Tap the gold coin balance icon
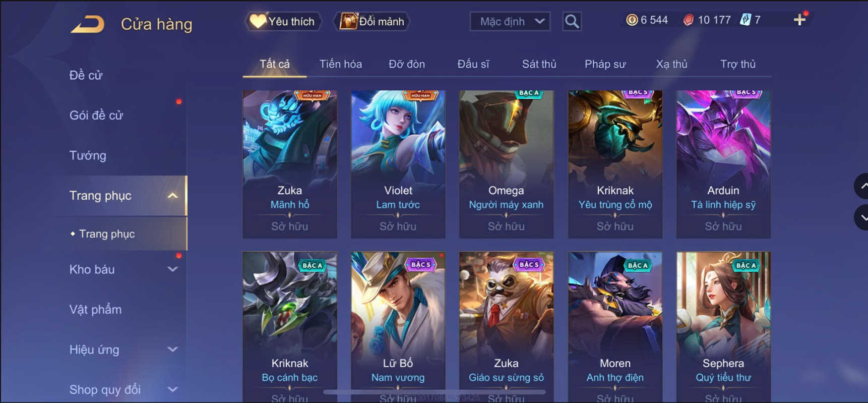This screenshot has width=868, height=403. 632,20
